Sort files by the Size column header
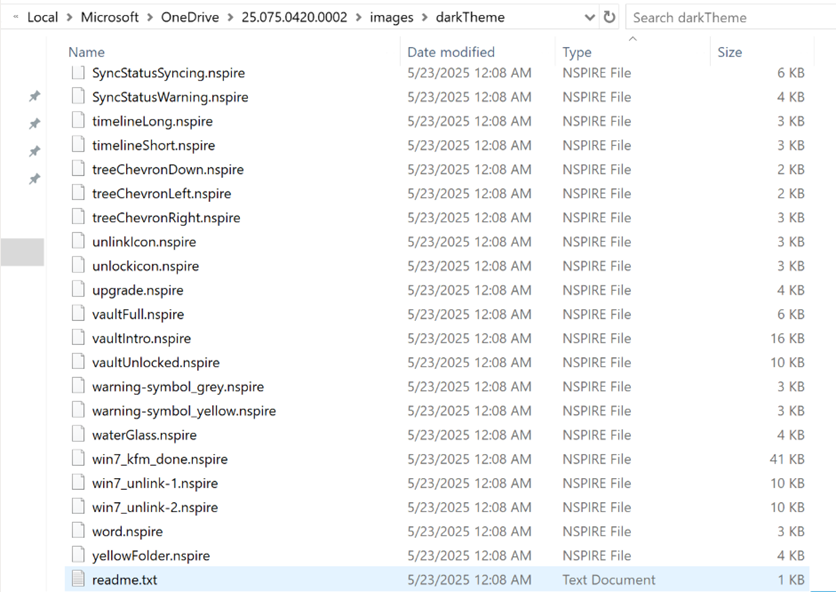Screen dimensions: 836x592 [730, 52]
